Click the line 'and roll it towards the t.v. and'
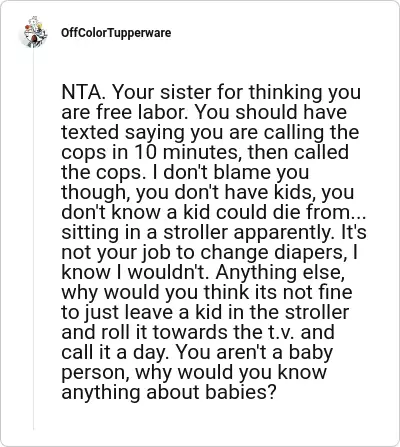This screenshot has width=400, height=447. click(198, 332)
